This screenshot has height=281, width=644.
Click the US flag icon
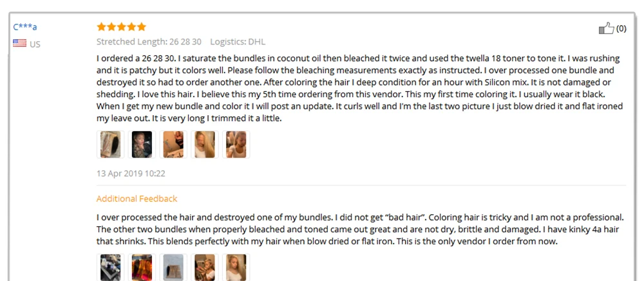20,43
